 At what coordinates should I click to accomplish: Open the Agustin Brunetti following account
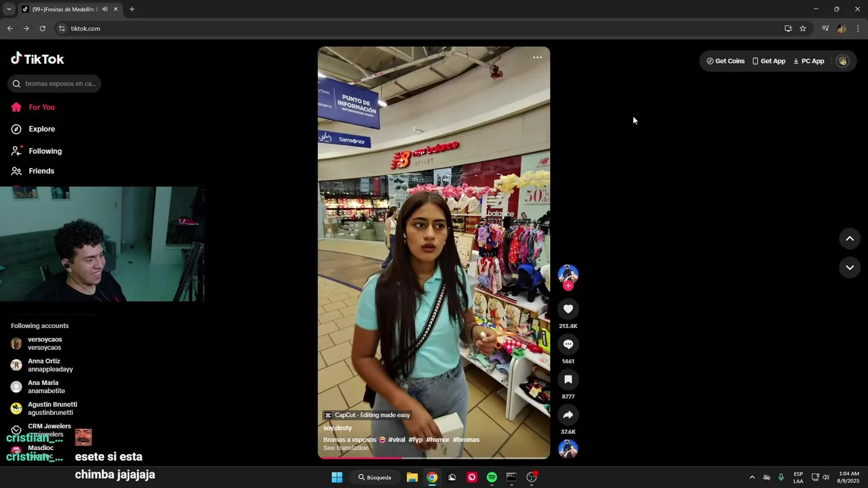(x=44, y=409)
